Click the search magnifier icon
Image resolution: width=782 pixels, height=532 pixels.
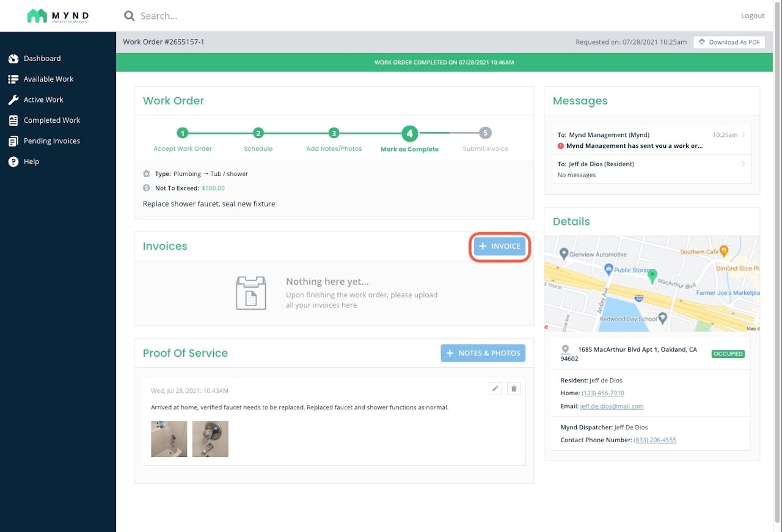tap(129, 16)
